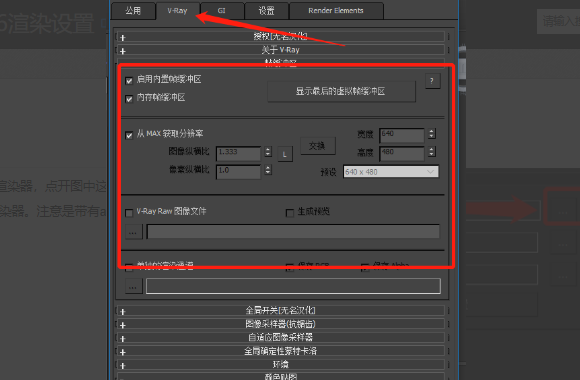Expand the 自适应图像采样器 rollout
Screen dimensions: 580x380
point(281,337)
